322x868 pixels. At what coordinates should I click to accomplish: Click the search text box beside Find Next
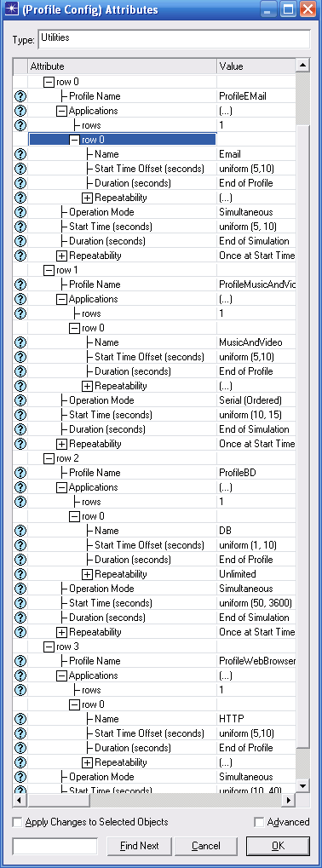pyautogui.click(x=55, y=846)
